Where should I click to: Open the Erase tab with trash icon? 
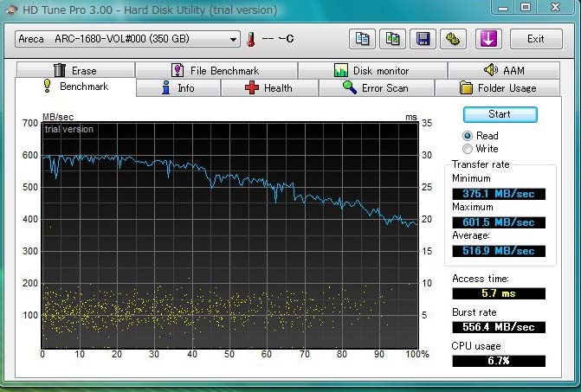point(75,71)
